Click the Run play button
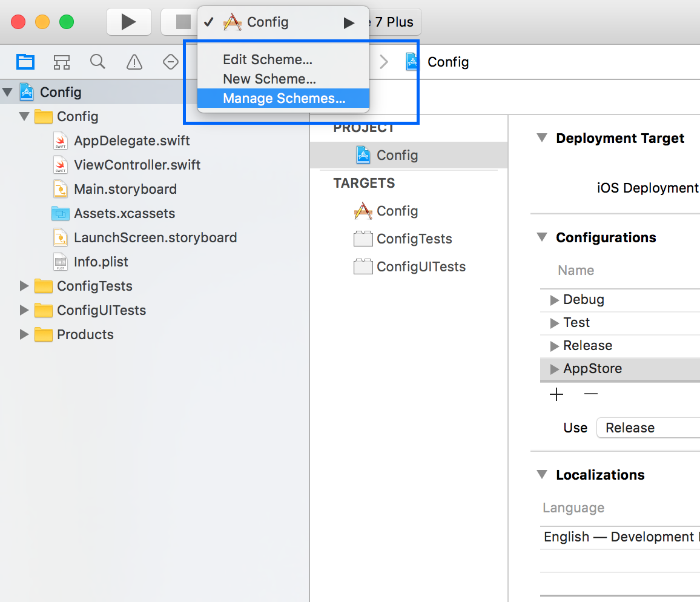This screenshot has width=700, height=602. click(128, 22)
